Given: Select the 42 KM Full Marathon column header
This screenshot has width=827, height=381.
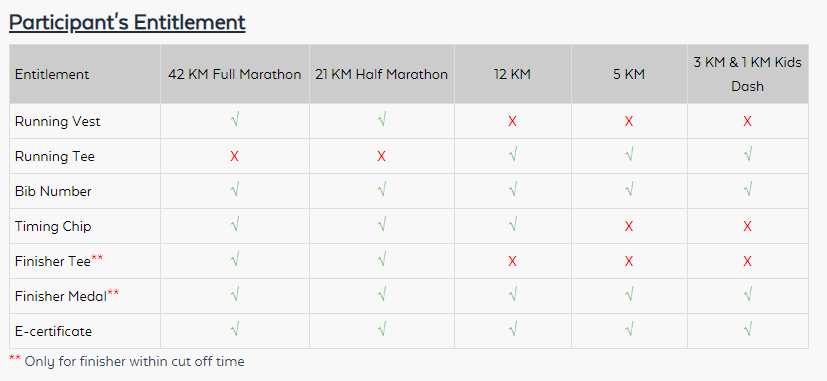Looking at the screenshot, I should [x=235, y=74].
